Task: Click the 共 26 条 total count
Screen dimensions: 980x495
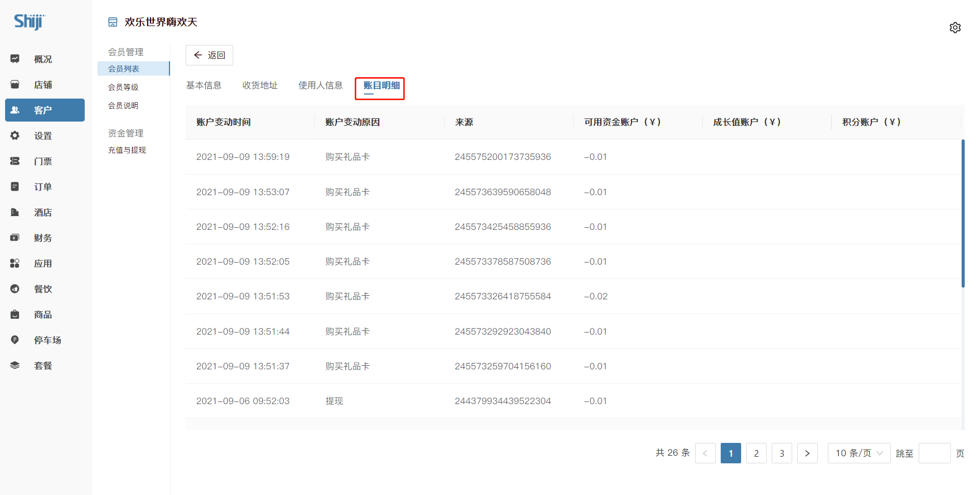Action: point(673,453)
